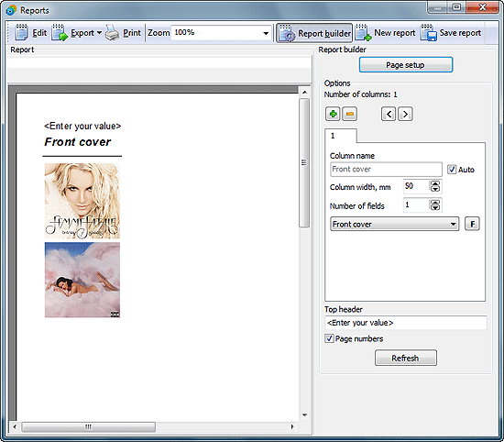The height and width of the screenshot is (442, 504).
Task: Uncheck the Auto checkbox
Action: coord(452,170)
